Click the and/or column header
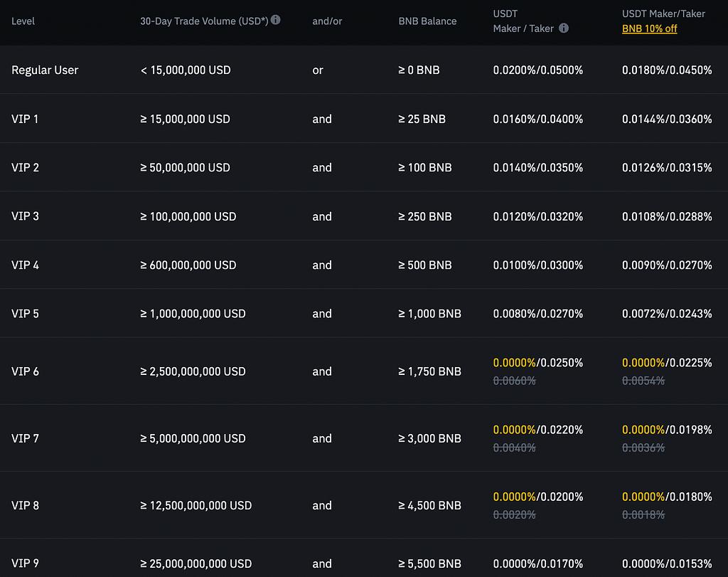The height and width of the screenshot is (577, 728). pos(327,21)
